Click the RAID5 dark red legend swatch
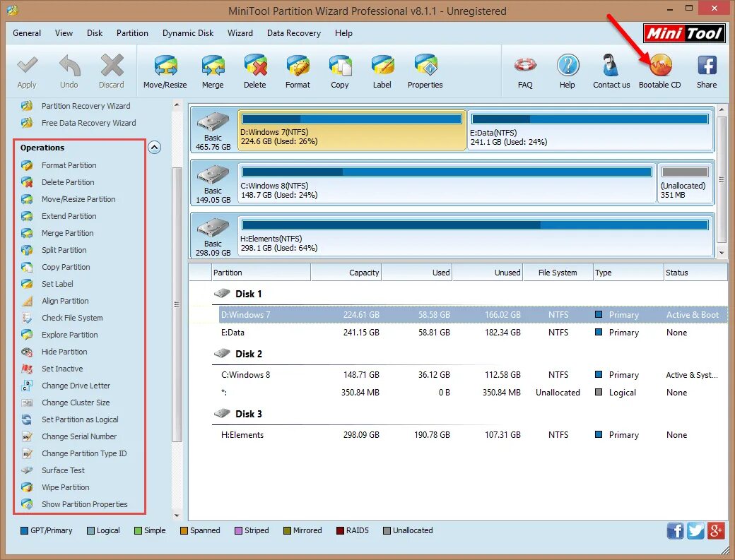The image size is (735, 560). [341, 530]
